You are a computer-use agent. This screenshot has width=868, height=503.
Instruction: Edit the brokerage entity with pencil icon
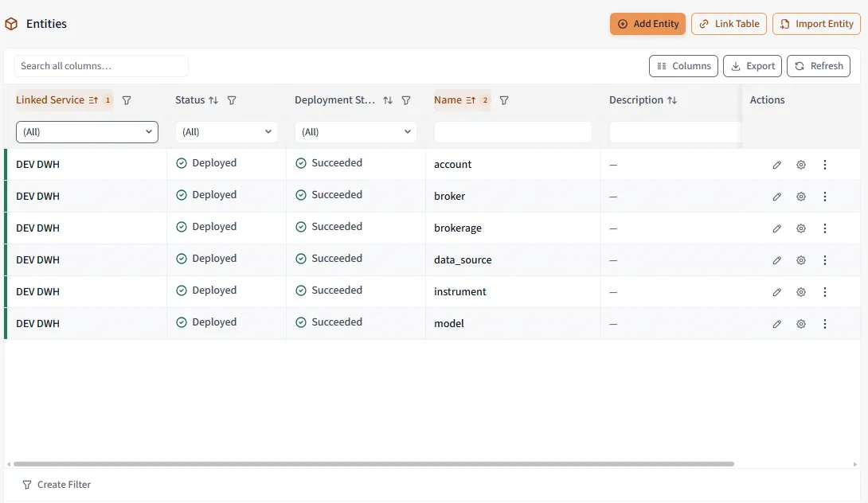776,228
